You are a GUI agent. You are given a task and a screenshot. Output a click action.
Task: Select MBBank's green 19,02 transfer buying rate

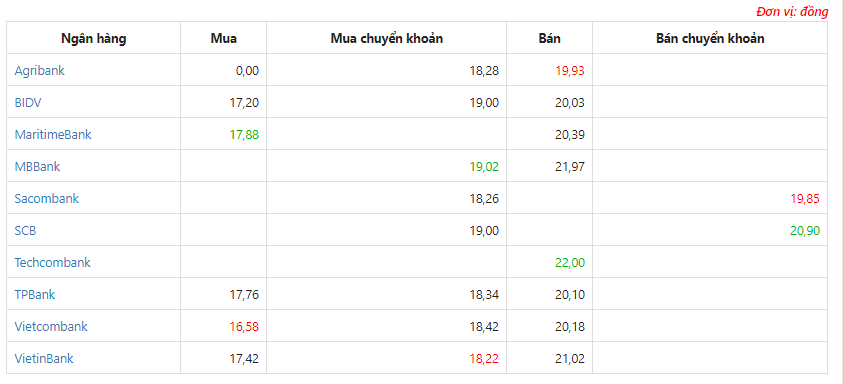[x=484, y=167]
